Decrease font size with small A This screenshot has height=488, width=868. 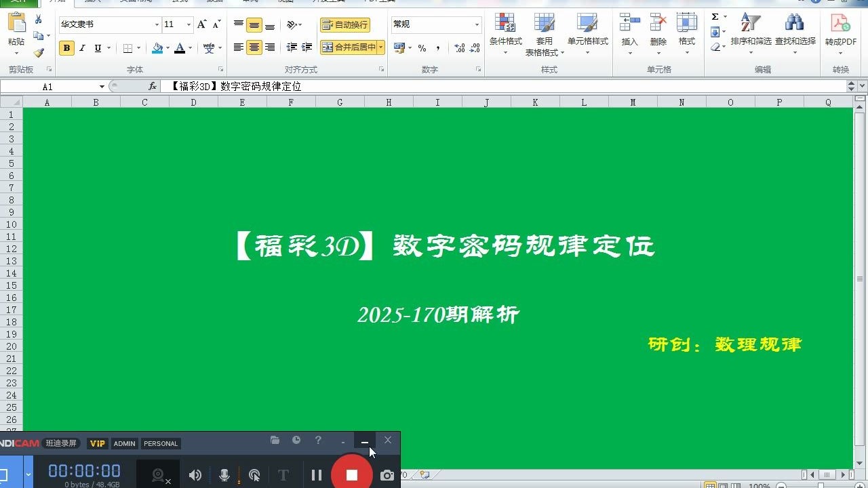(216, 24)
